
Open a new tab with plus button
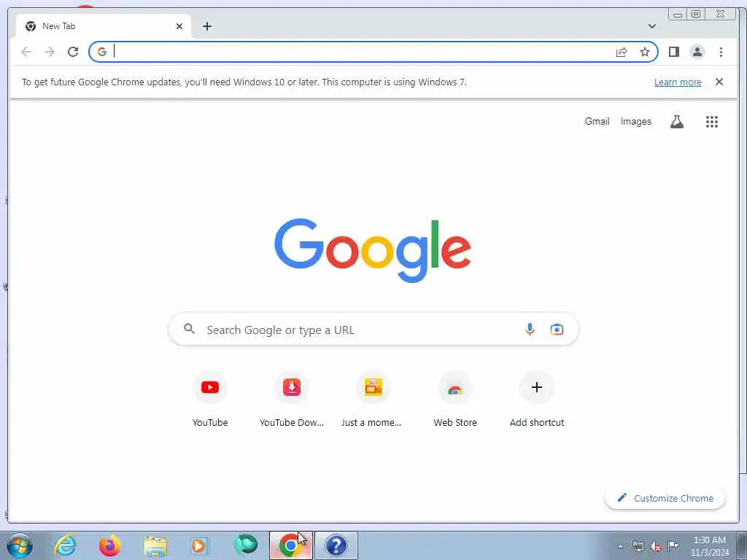pos(206,26)
